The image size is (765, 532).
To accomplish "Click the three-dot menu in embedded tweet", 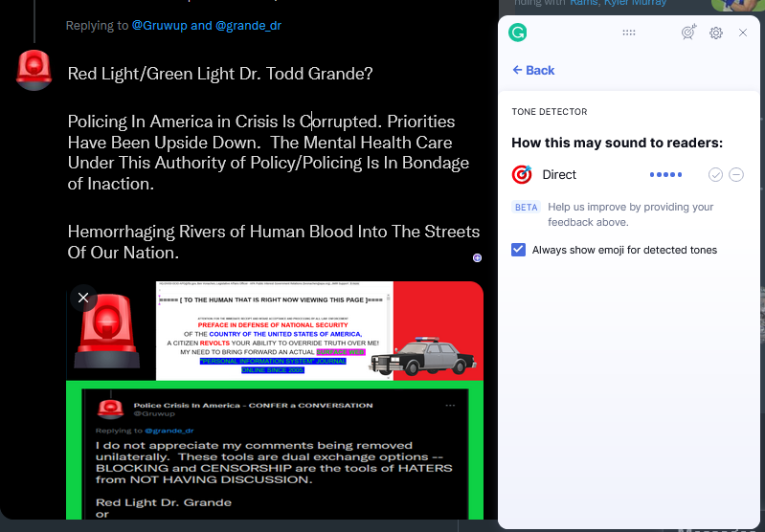I will [450, 405].
